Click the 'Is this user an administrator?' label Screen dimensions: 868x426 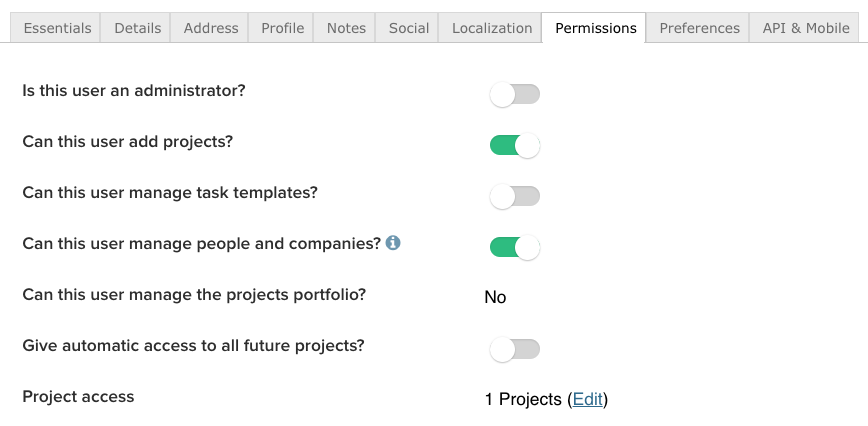coord(134,91)
